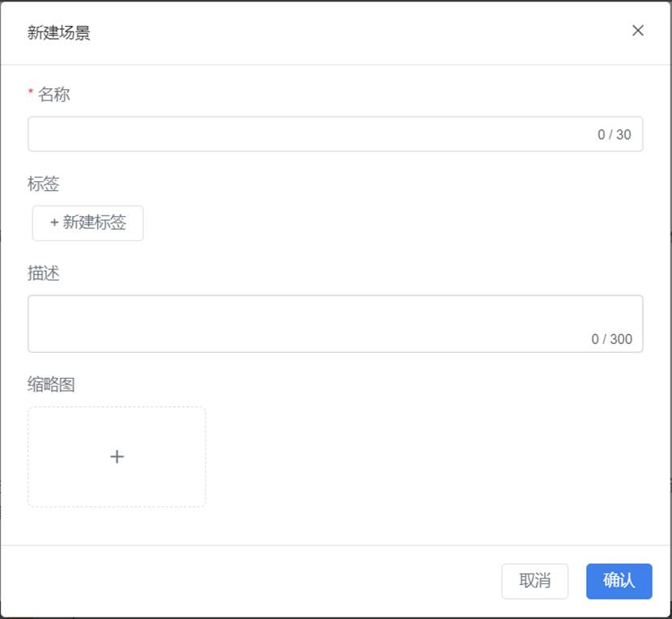Focus the 名称 text input field
The width and height of the screenshot is (672, 619).
click(335, 134)
